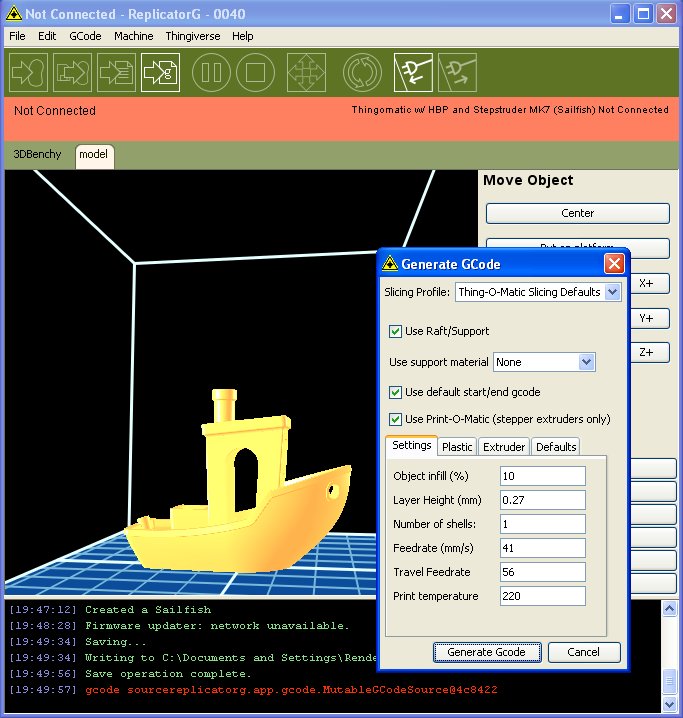Click the Feedrate (mm/s) field
This screenshot has width=683, height=718.
click(x=542, y=548)
